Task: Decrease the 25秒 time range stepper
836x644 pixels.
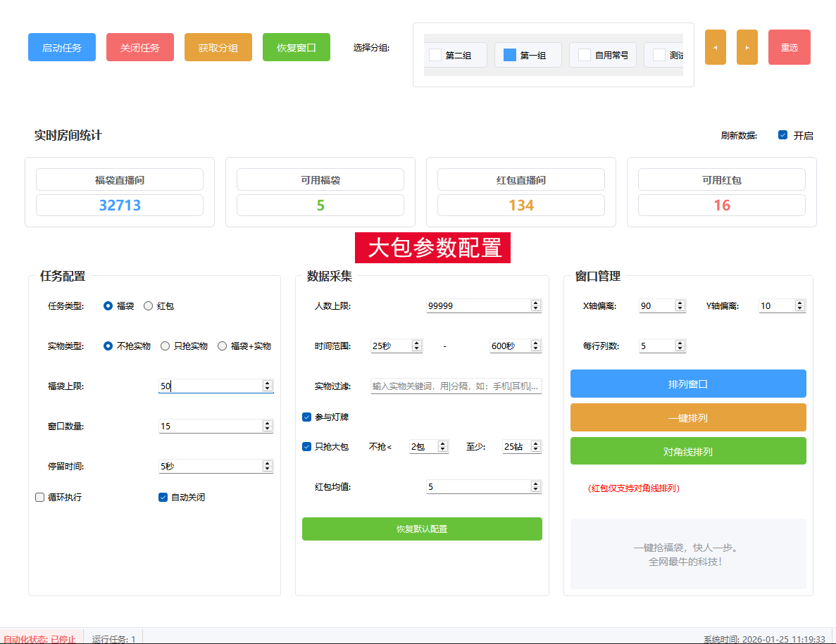Action: click(417, 349)
